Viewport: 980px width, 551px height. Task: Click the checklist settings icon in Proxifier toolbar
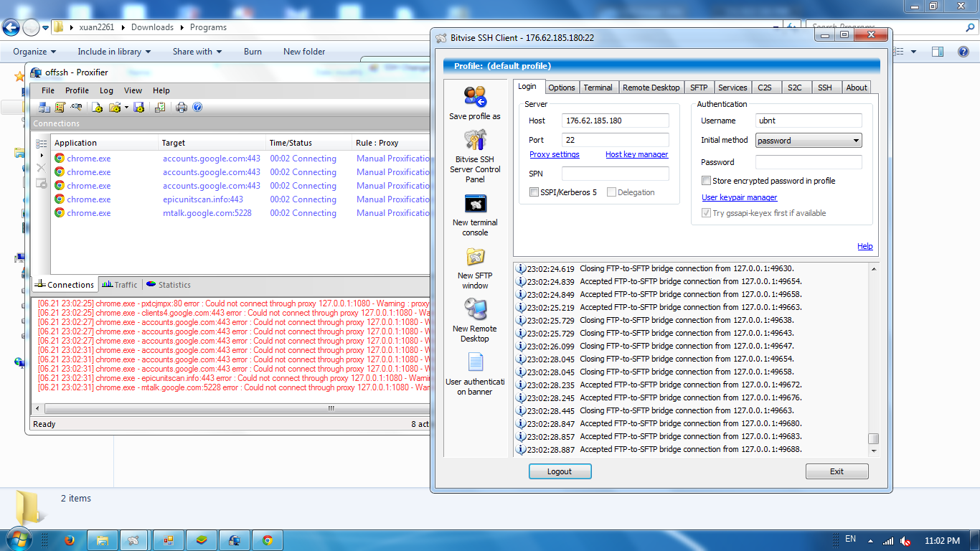click(x=160, y=107)
